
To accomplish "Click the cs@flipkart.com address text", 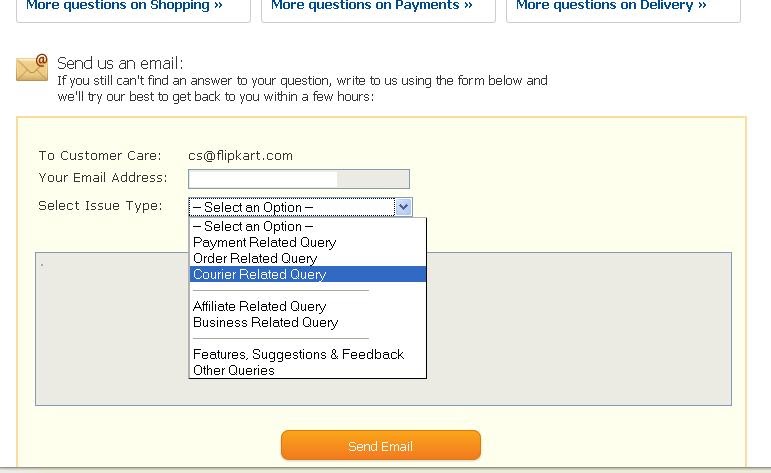I will click(240, 155).
